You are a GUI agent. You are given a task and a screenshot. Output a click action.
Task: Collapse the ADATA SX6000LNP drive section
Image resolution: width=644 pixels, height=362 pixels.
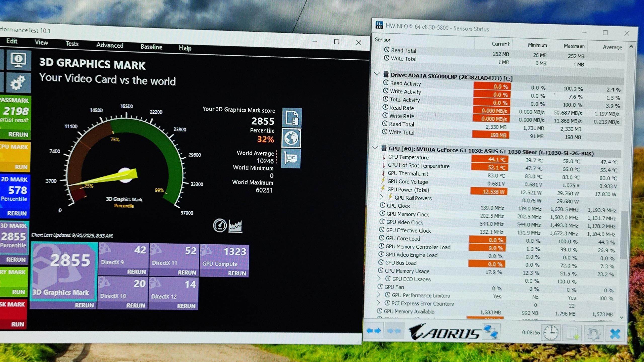pyautogui.click(x=377, y=74)
